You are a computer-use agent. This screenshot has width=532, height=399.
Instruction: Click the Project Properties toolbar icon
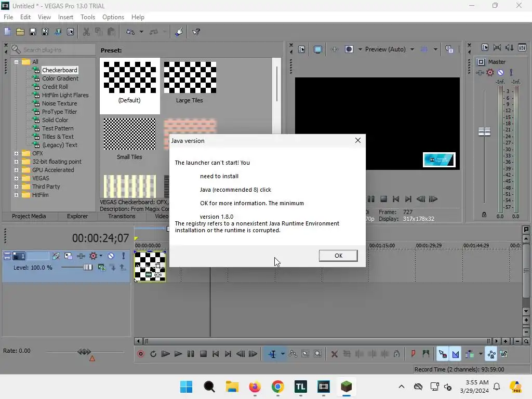[x=70, y=32]
